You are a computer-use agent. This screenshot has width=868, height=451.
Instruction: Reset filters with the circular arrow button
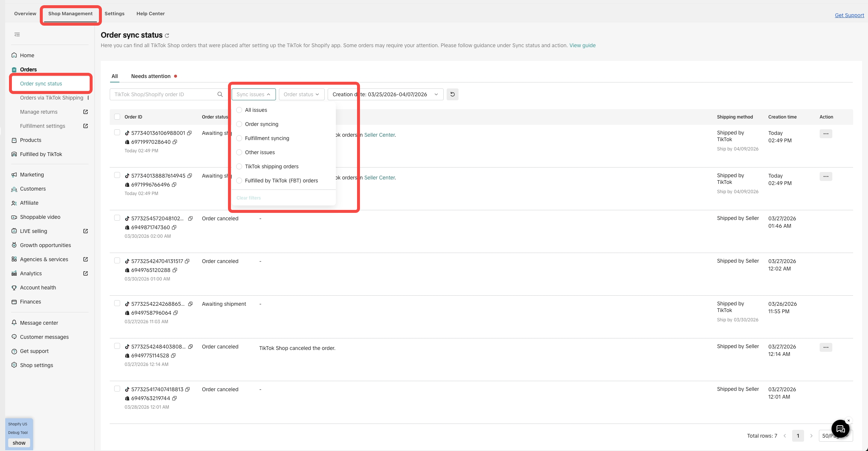point(452,94)
